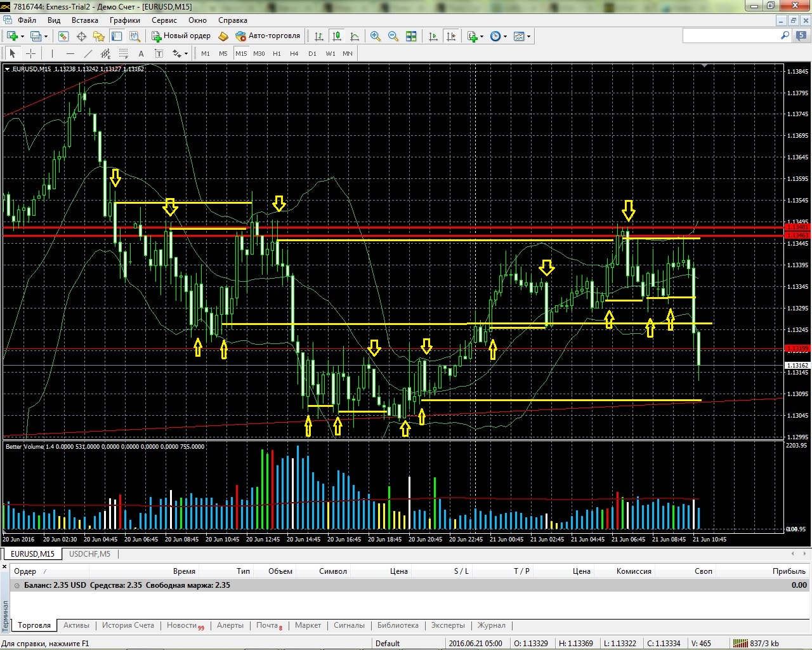
Task: Open the chat bubble icon beside search
Action: tap(802, 36)
